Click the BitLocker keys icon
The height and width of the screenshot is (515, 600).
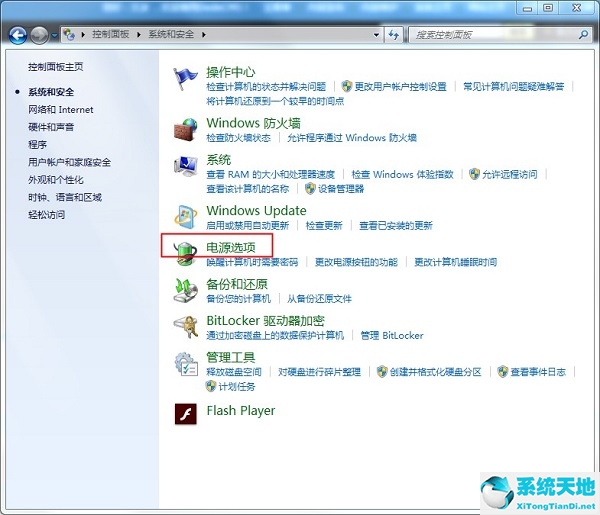[186, 327]
